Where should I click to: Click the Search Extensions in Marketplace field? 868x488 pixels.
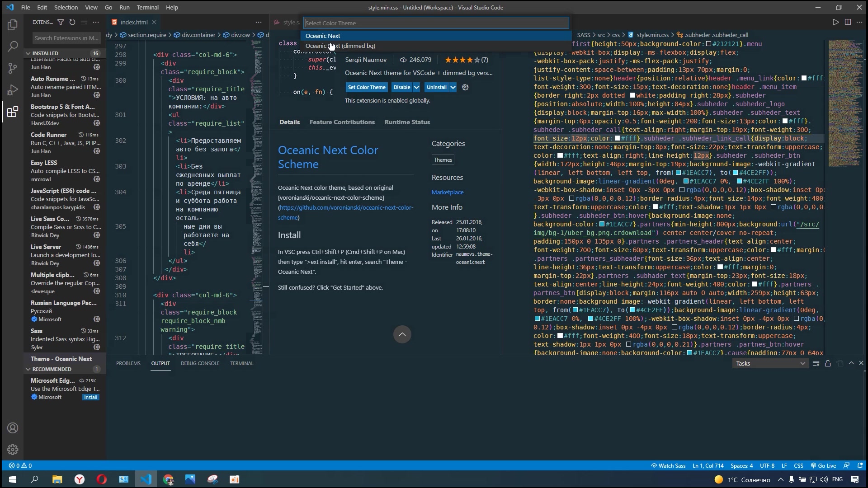pos(66,38)
